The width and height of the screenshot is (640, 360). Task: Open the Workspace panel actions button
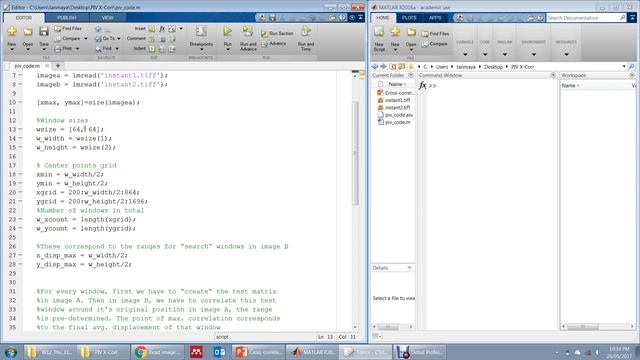click(x=632, y=76)
